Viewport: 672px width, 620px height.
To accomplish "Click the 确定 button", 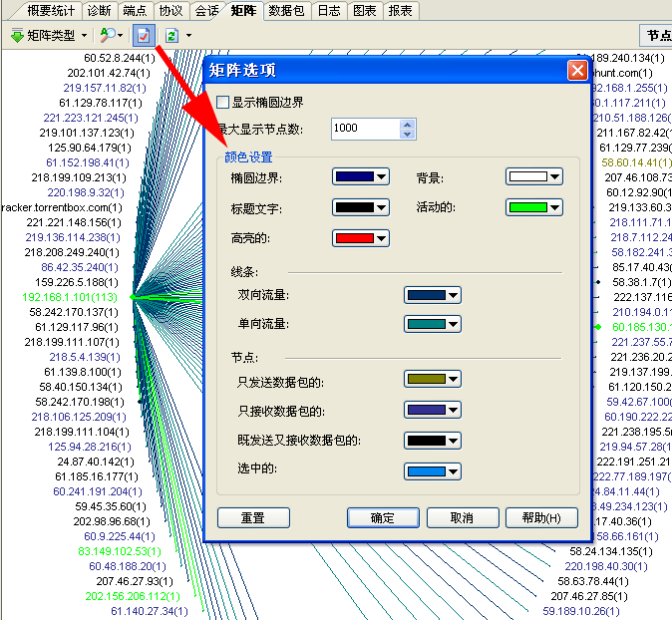I will (383, 518).
